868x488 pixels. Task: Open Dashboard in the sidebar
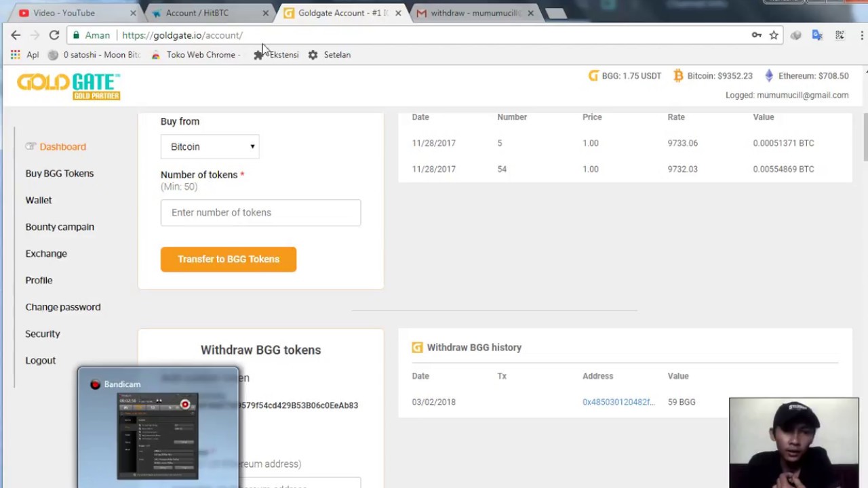62,147
